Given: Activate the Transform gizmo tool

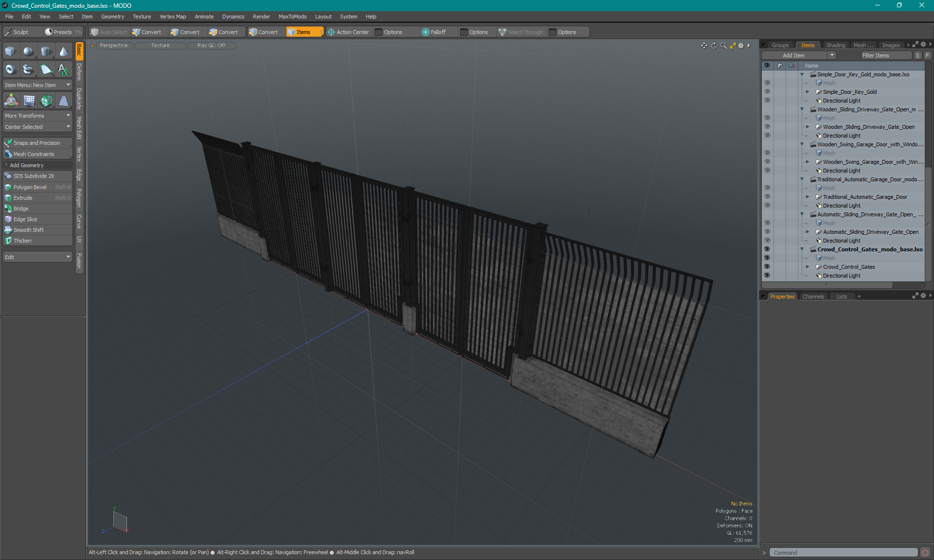Looking at the screenshot, I should pyautogui.click(x=11, y=101).
